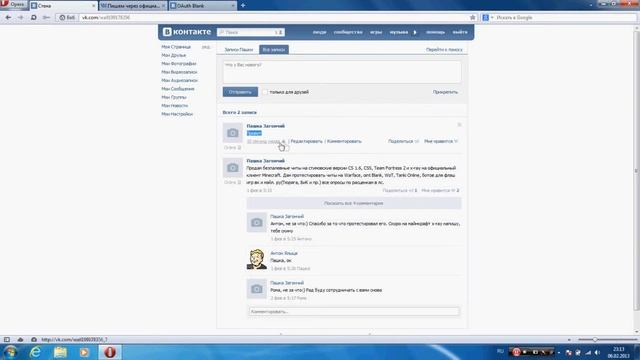Reload the page with the refresh icon

tap(33, 18)
